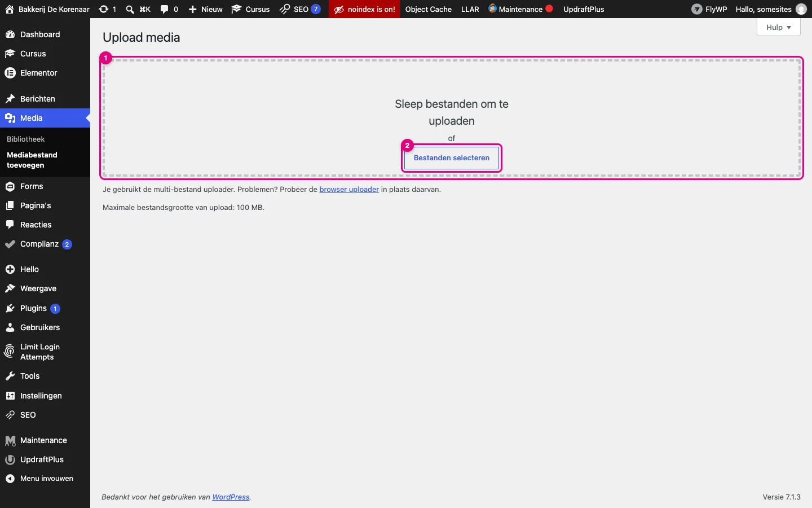This screenshot has height=508, width=812.
Task: Expand the Hulp dropdown tab
Action: click(x=779, y=27)
